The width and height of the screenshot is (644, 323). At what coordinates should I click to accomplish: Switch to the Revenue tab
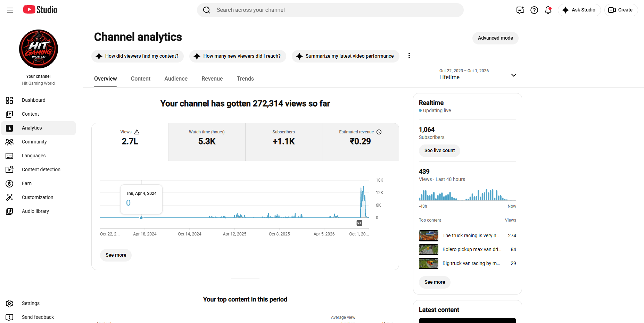[x=212, y=79]
